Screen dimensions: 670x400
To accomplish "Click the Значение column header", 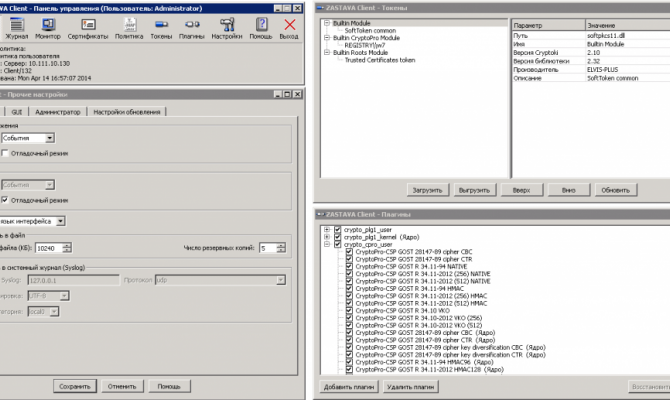I will (x=628, y=25).
